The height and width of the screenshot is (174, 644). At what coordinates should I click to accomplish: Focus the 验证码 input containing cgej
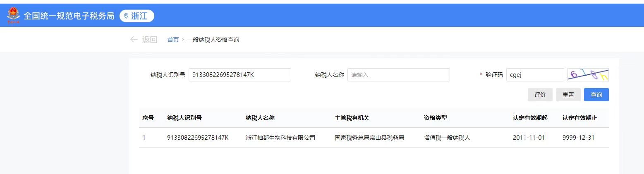tap(535, 75)
